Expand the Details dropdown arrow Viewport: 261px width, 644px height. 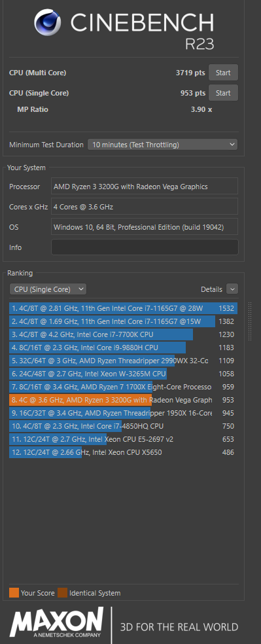tap(232, 289)
